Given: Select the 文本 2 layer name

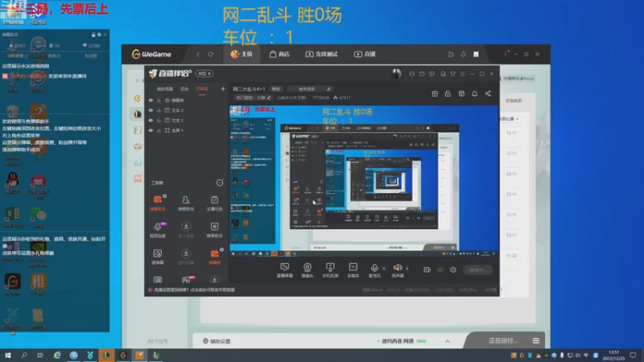Looking at the screenshot, I should pos(177,110).
